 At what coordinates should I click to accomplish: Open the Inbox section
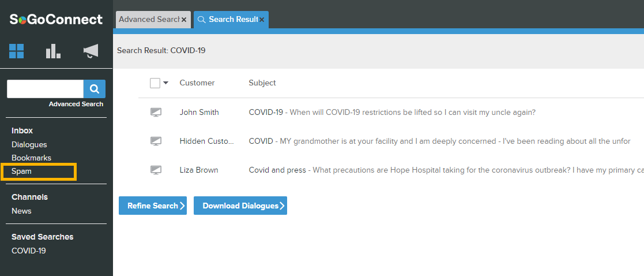[x=22, y=131]
